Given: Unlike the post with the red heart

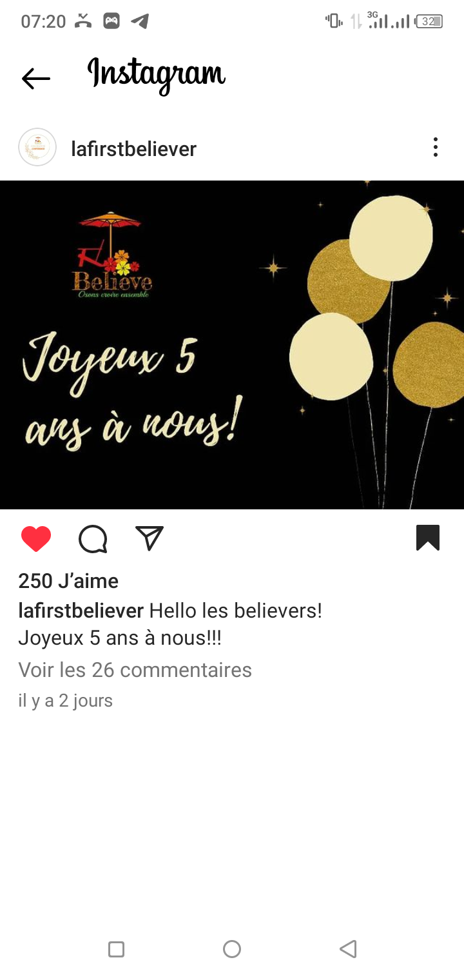Looking at the screenshot, I should (x=36, y=539).
